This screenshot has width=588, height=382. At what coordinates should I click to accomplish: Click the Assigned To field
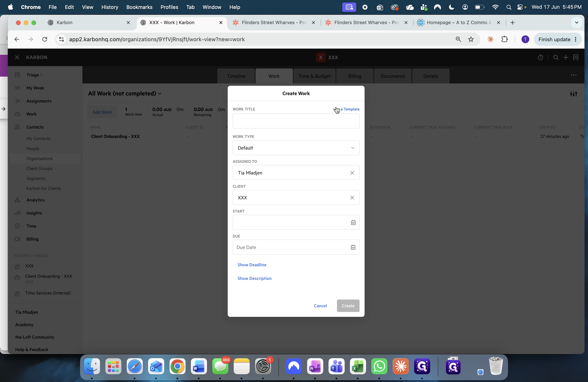pos(296,173)
